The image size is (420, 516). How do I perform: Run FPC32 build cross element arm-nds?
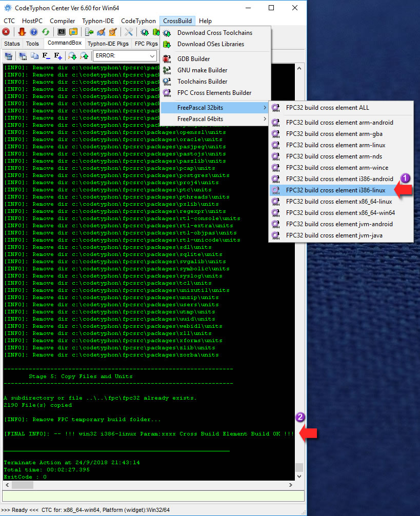point(341,156)
